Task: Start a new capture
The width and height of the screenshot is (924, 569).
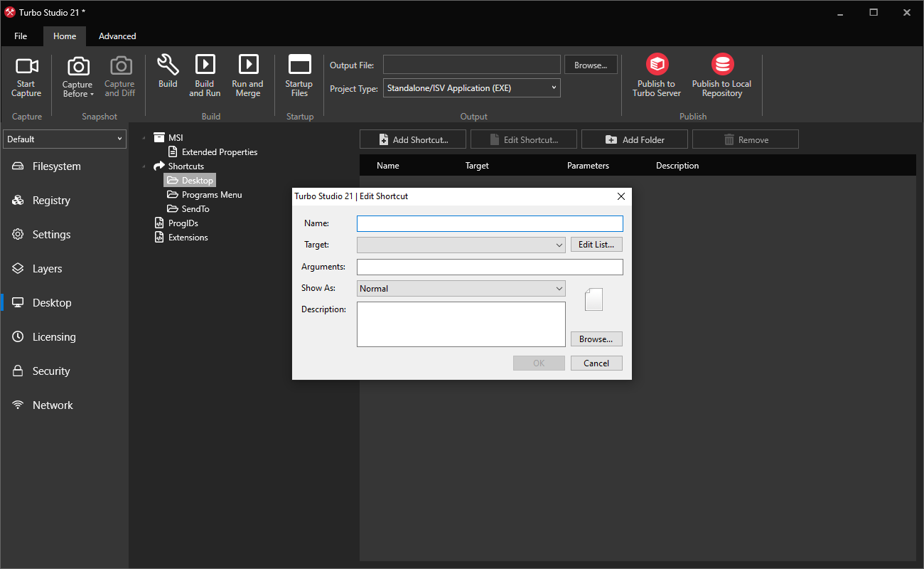Action: point(26,76)
